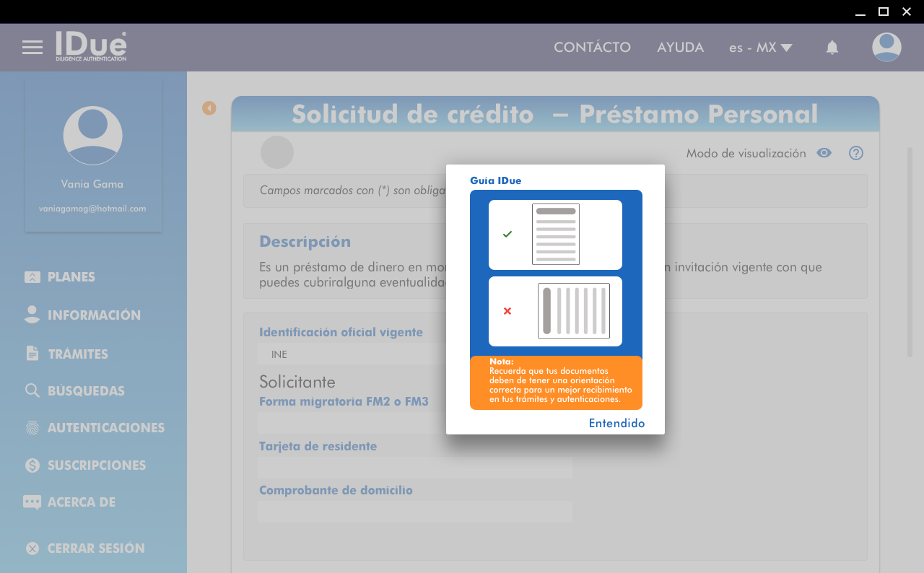Click the Planes sidebar icon
924x573 pixels.
32,277
